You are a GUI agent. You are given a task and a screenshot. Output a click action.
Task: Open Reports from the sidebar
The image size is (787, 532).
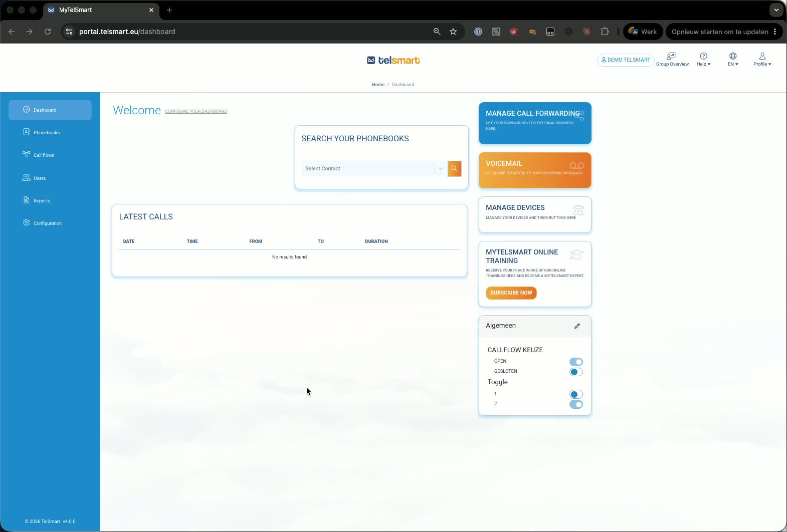point(50,200)
